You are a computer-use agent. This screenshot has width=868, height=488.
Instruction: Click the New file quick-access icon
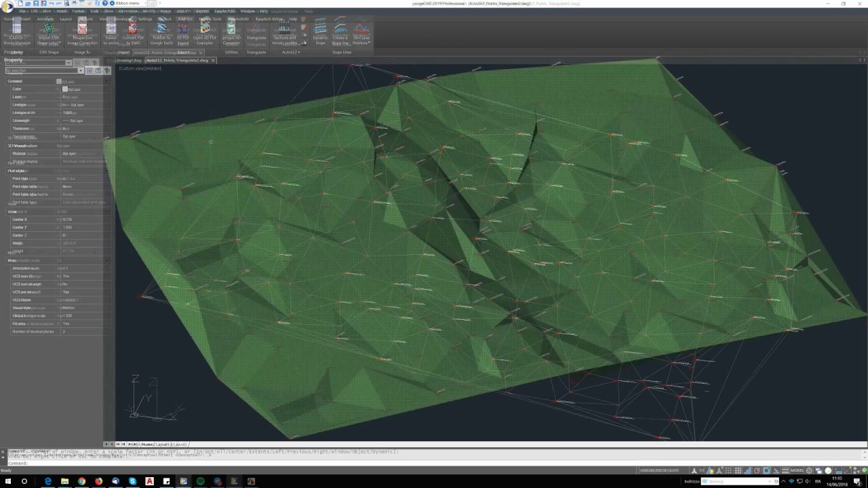20,3
